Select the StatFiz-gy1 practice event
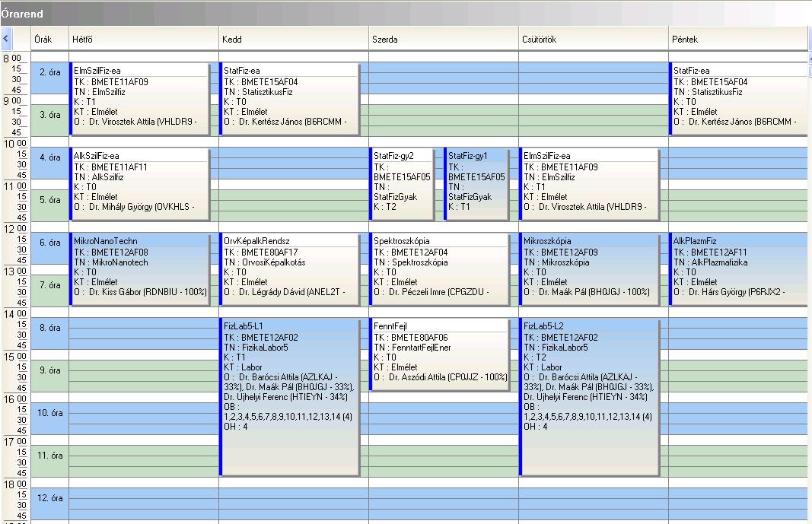Screen dimensions: 812x524 (476, 184)
